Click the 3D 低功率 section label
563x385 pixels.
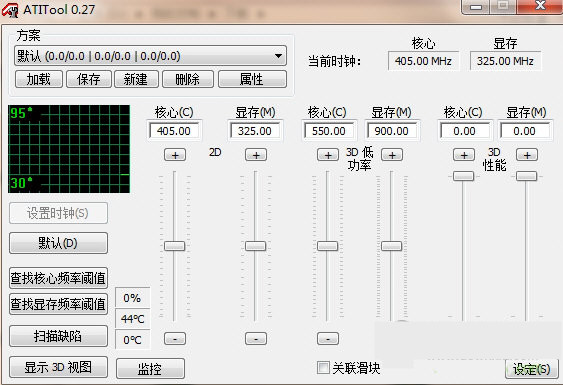click(359, 159)
